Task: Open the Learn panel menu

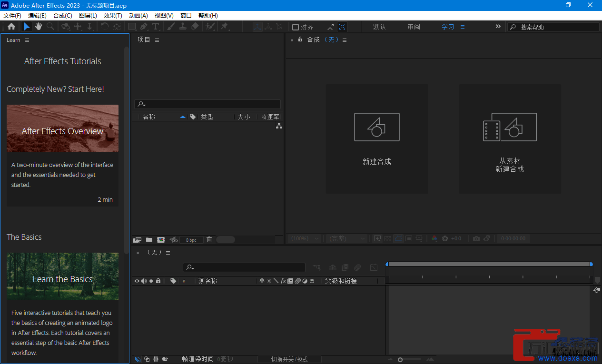Action: 27,40
